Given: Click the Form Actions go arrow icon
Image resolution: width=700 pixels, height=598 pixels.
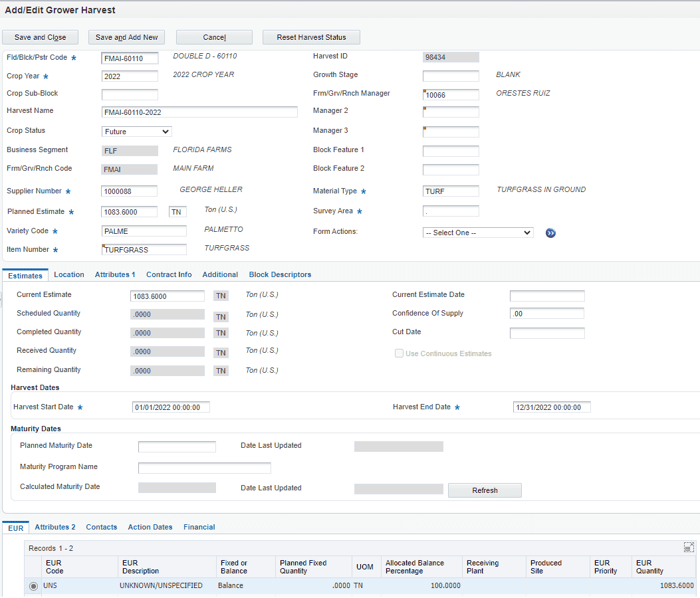Looking at the screenshot, I should [550, 233].
